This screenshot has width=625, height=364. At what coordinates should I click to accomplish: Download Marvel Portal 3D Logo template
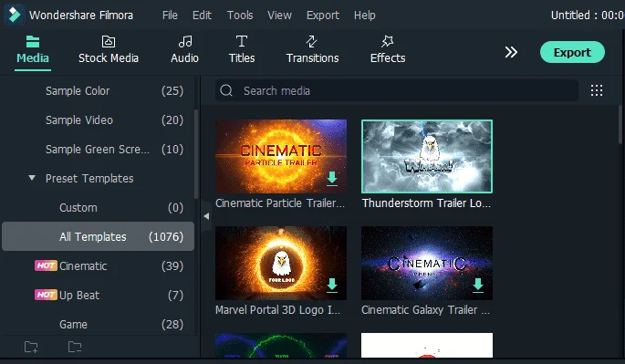point(332,285)
